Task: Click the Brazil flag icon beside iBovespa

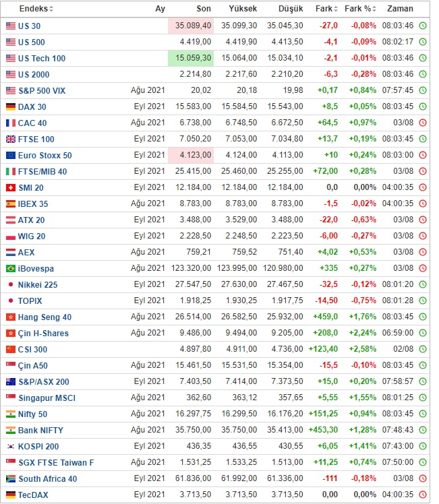Action: click(x=11, y=268)
